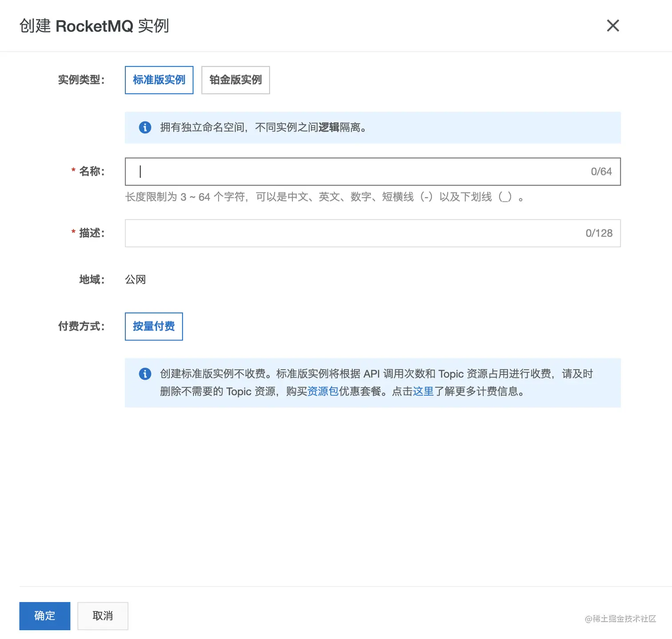Image resolution: width=672 pixels, height=639 pixels.
Task: Click the 创建 RocketMQ 实例 title
Action: point(94,26)
